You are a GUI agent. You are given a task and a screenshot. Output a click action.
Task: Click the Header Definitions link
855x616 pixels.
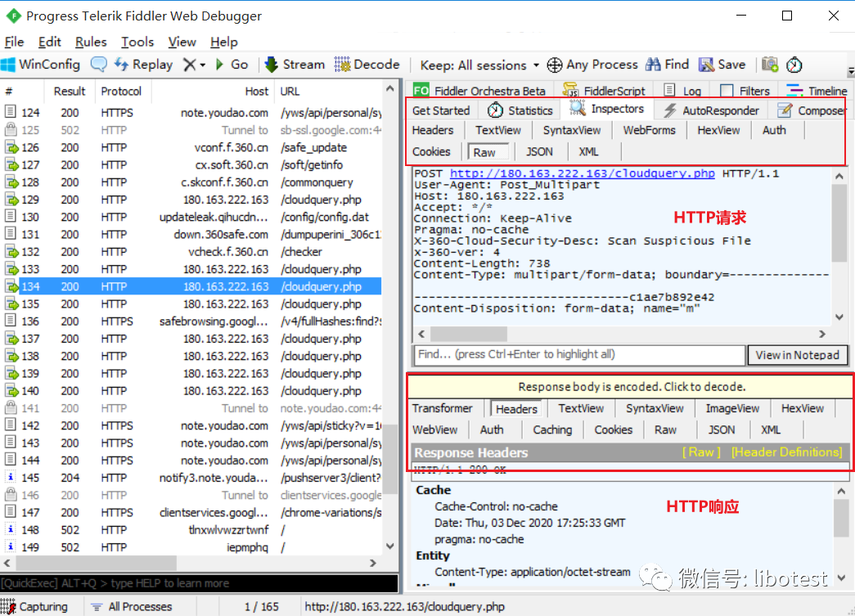coord(785,452)
